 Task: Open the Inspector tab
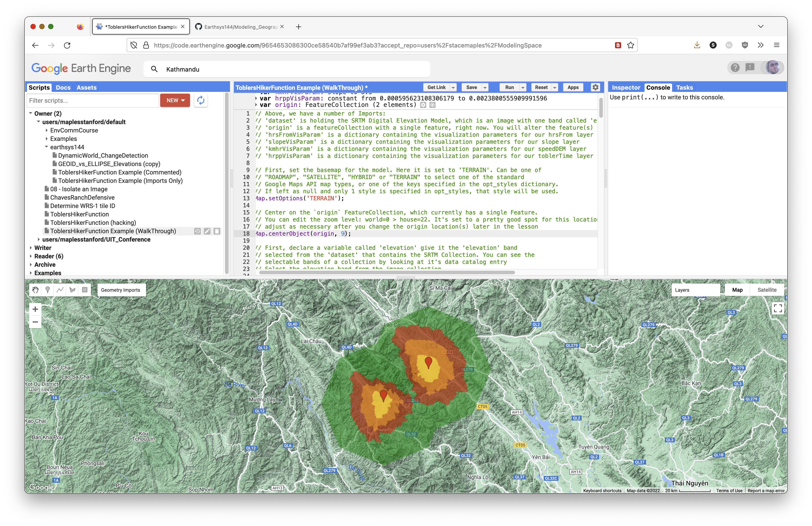click(x=626, y=87)
